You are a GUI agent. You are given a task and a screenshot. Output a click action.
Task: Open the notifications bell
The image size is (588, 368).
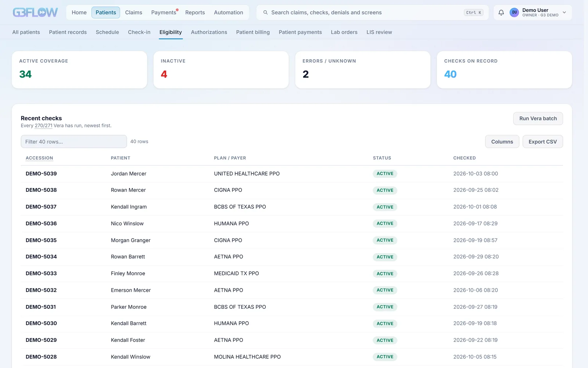click(501, 13)
